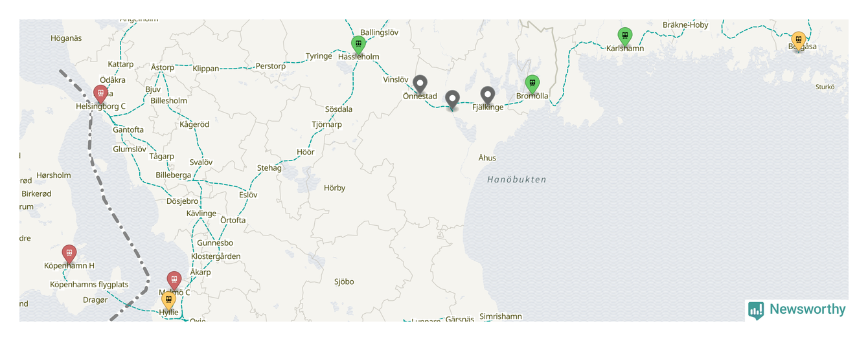Click the Sjöbo town label

click(x=344, y=281)
